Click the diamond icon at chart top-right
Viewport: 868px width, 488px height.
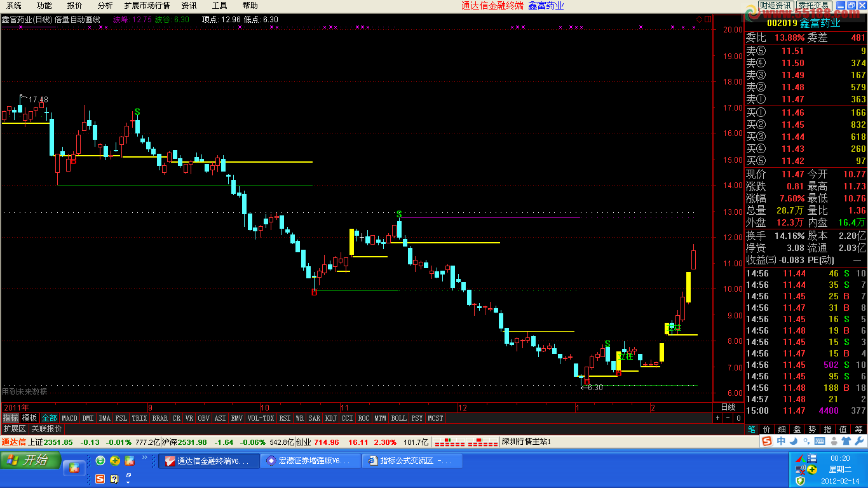click(700, 20)
